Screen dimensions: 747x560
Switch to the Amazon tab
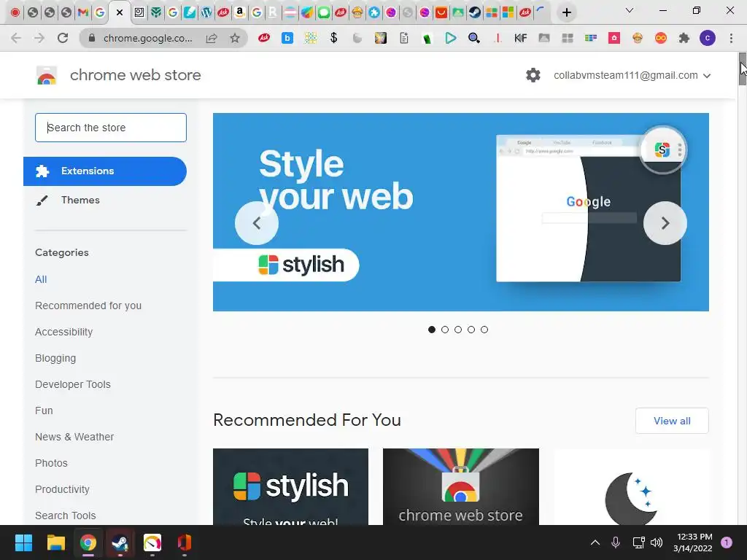(239, 12)
